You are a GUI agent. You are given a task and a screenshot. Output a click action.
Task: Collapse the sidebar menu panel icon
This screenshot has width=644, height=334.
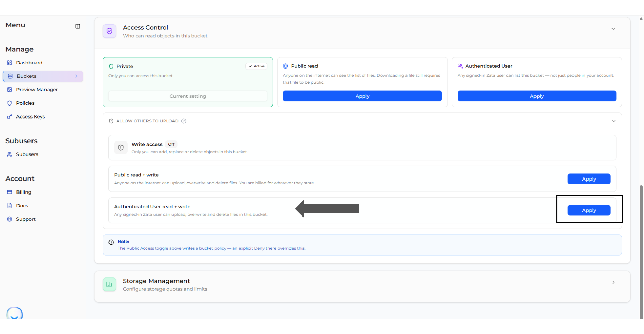(x=78, y=26)
